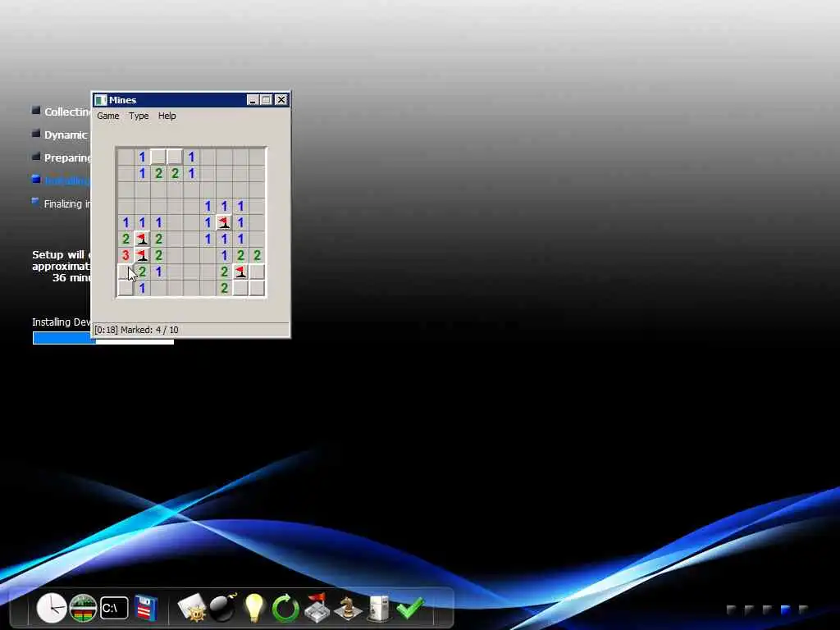Minimize the Mines window
Viewport: 840px width, 630px height.
coord(253,100)
